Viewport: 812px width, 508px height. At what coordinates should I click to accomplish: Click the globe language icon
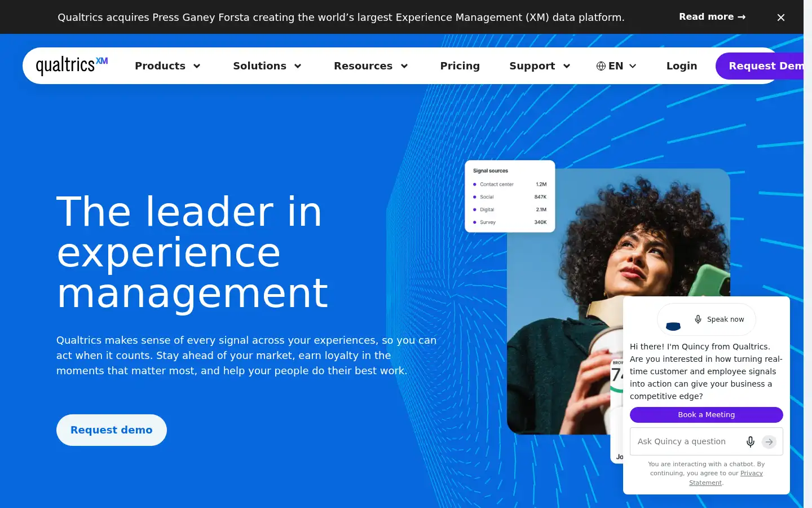click(601, 66)
